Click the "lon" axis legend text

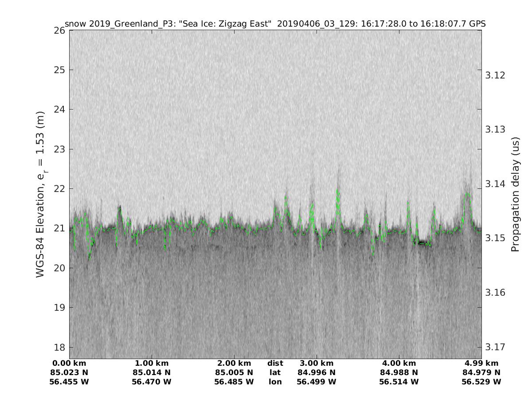pyautogui.click(x=275, y=382)
